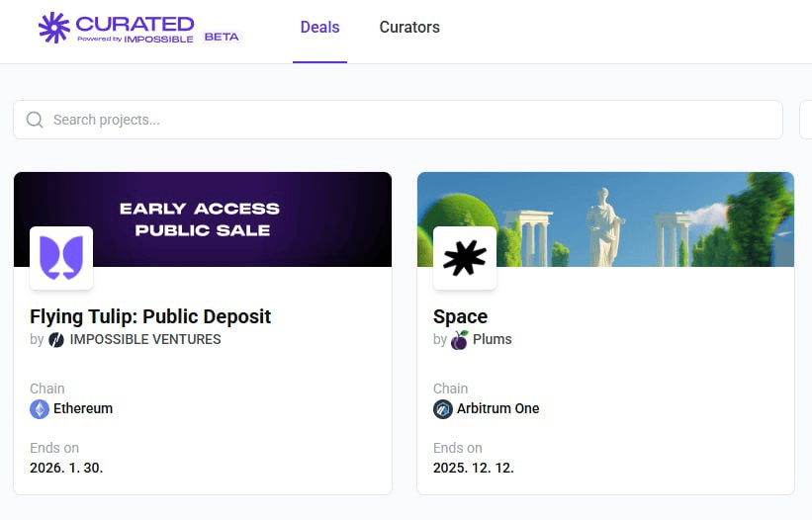Click the Early Access Public Sale banner
The height and width of the screenshot is (520, 812).
click(237, 213)
